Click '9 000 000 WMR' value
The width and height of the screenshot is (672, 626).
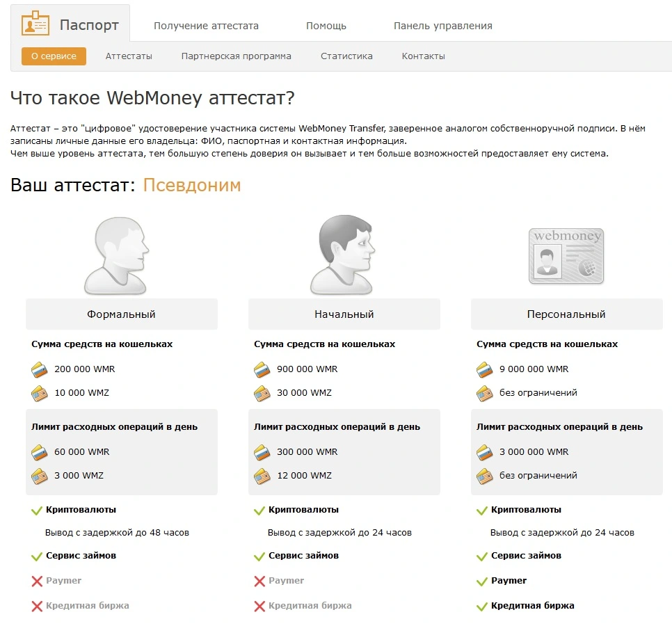534,369
